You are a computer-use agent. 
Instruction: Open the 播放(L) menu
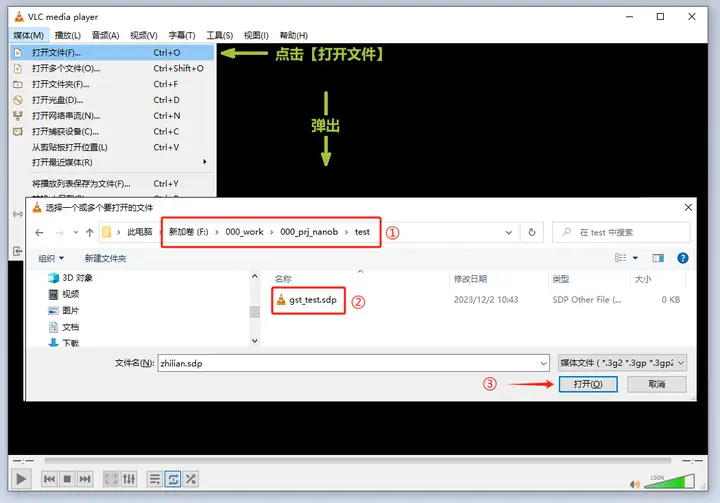pos(68,35)
